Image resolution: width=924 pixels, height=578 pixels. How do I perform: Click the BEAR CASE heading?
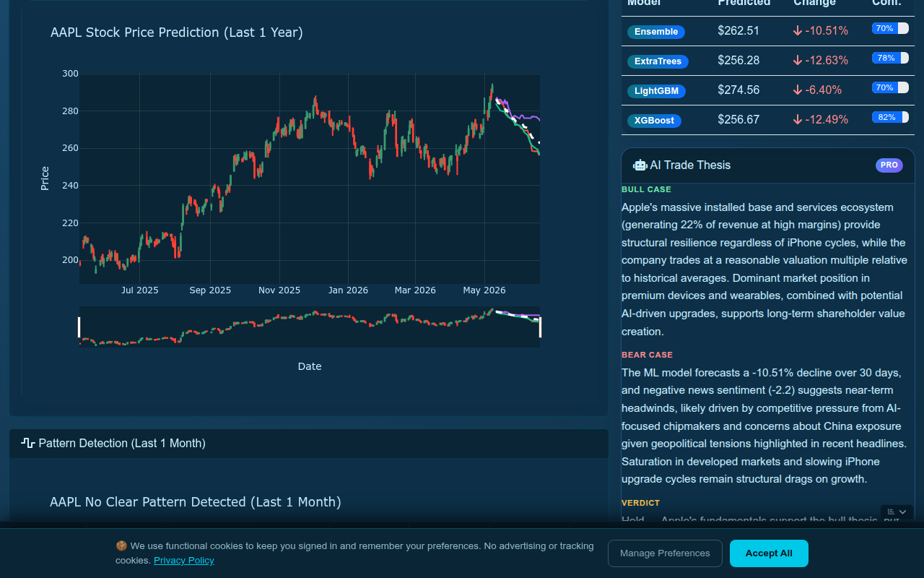(x=647, y=355)
